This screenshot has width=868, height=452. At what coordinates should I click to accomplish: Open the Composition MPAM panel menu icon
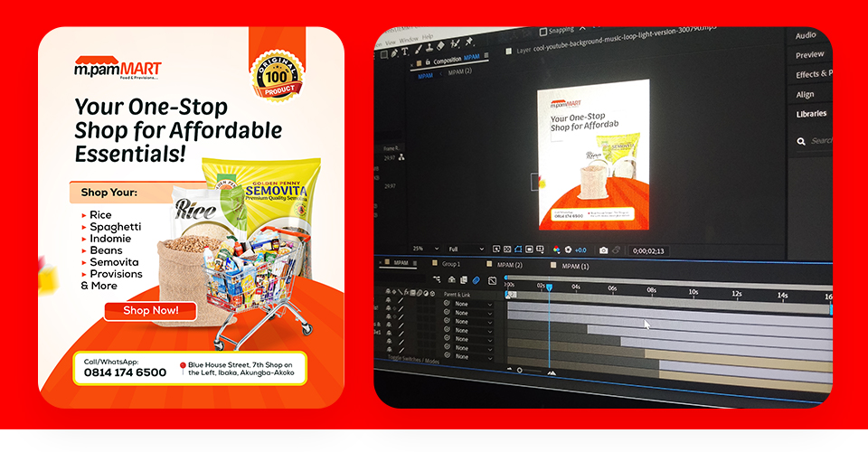(x=486, y=55)
